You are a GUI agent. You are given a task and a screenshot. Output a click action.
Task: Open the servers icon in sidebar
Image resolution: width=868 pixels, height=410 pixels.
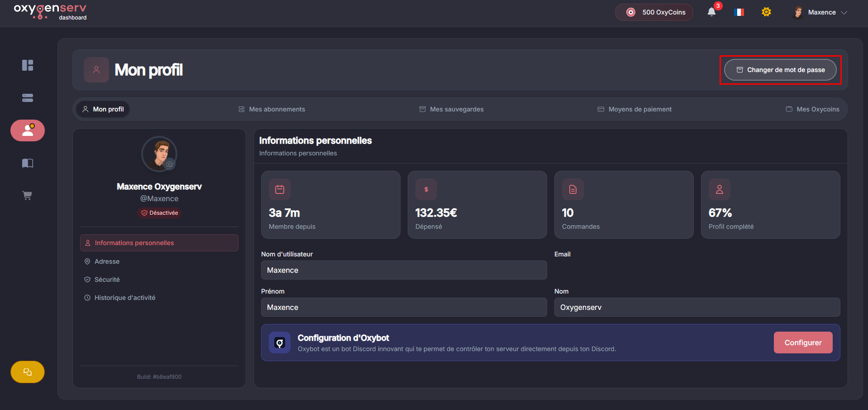pos(28,98)
